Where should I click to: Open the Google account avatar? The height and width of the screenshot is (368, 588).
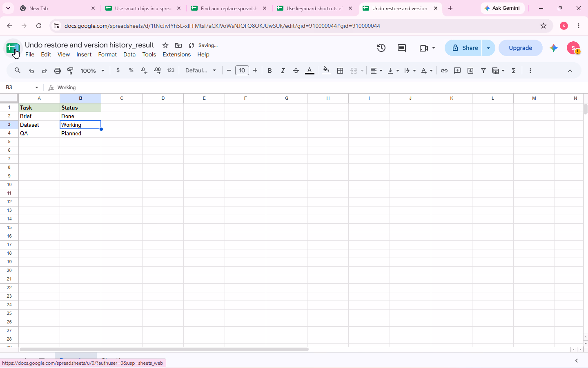point(574,48)
